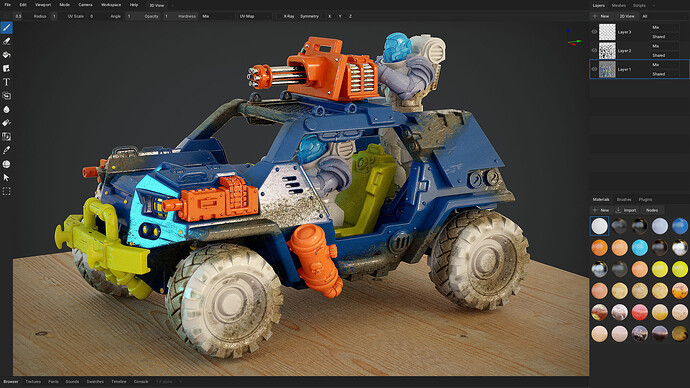This screenshot has width=690, height=388.
Task: Switch to the Scripts tab
Action: click(639, 5)
